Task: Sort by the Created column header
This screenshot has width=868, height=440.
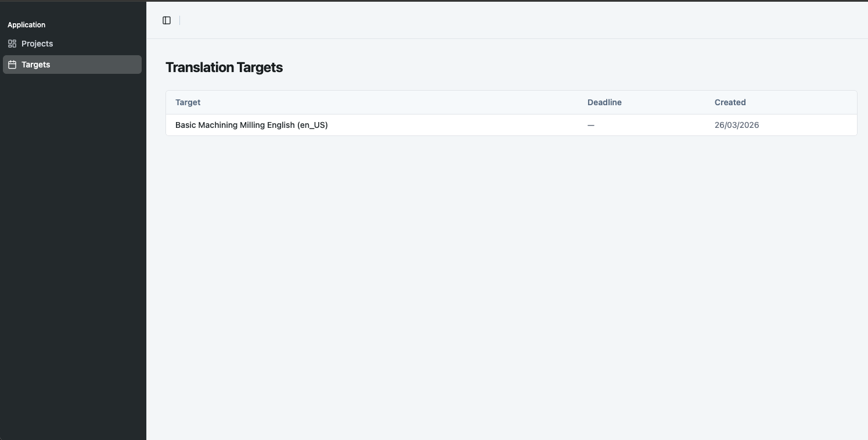Action: click(x=730, y=102)
